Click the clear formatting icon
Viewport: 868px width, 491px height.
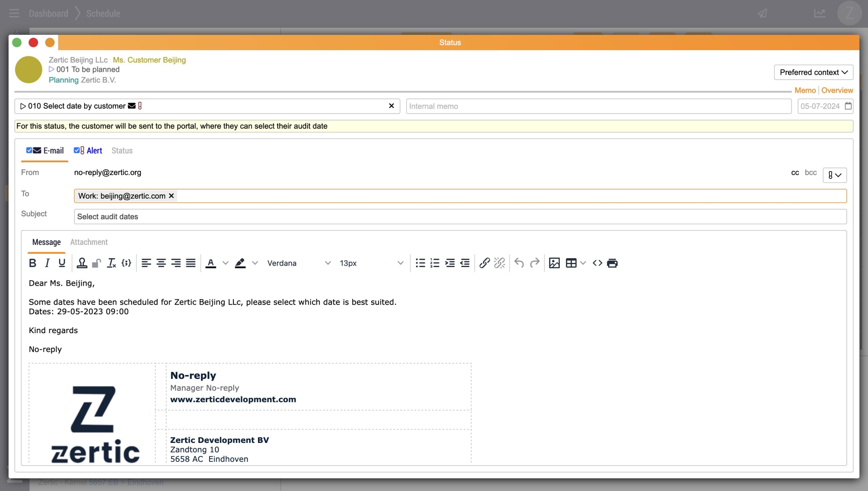112,263
